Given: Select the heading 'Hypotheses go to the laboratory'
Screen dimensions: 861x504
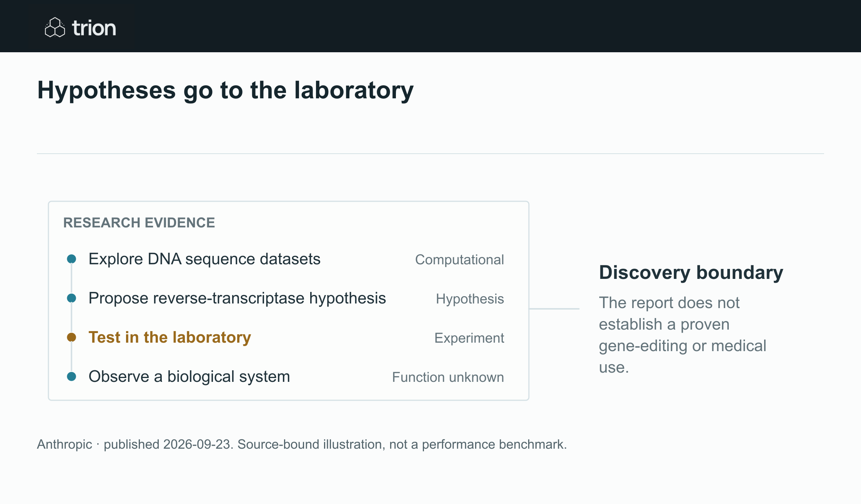Looking at the screenshot, I should click(x=225, y=90).
